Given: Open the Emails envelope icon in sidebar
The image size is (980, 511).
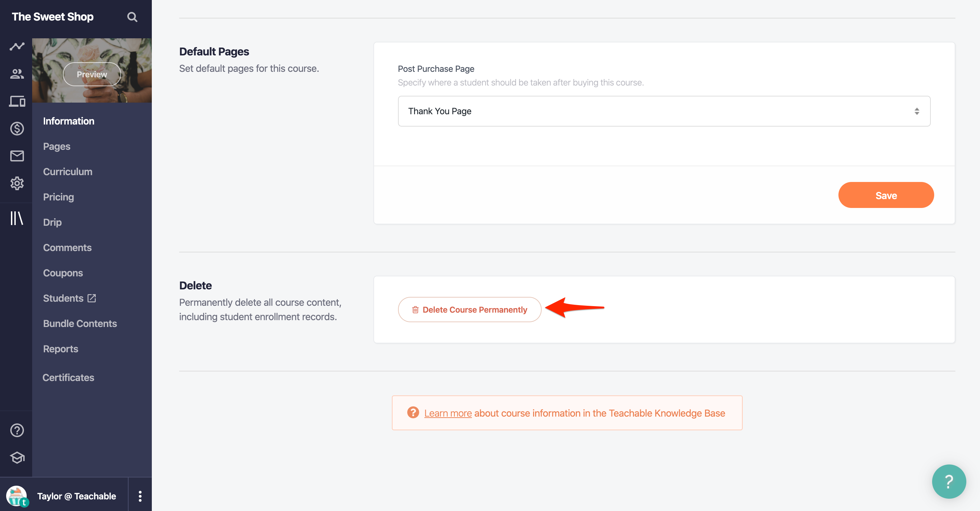Looking at the screenshot, I should click(x=17, y=156).
